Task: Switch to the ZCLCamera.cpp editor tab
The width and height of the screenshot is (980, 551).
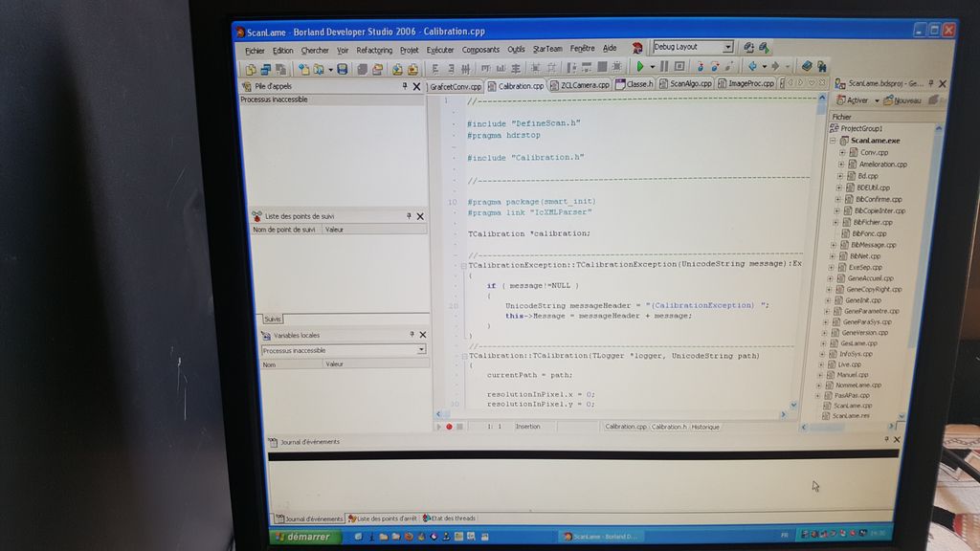Action: (580, 85)
